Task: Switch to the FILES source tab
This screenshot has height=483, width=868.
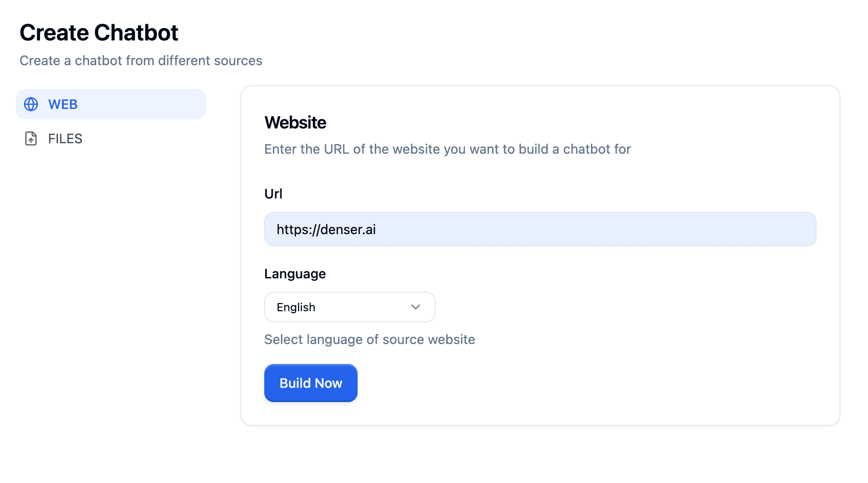Action: 64,138
